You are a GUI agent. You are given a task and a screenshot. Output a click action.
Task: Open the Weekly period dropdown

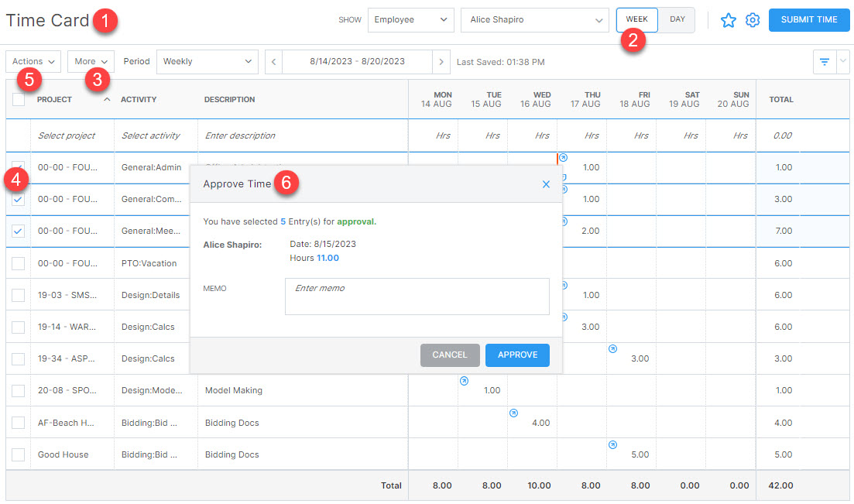(207, 61)
